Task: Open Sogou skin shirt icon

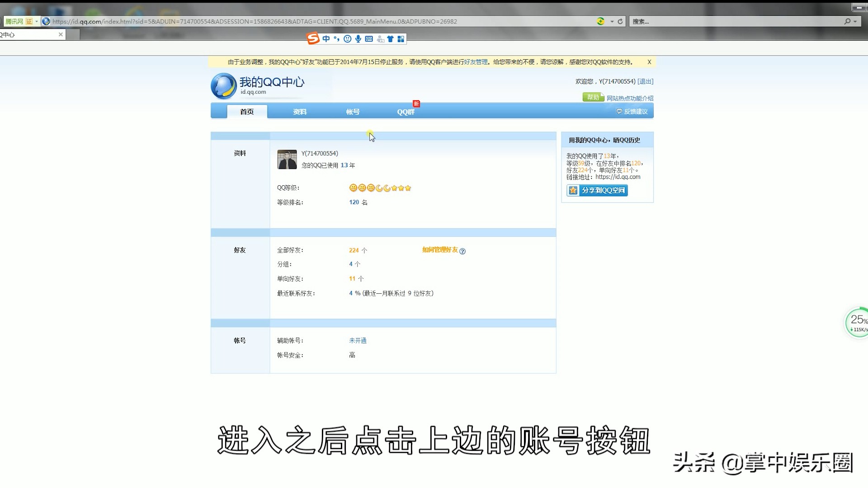Action: 390,39
